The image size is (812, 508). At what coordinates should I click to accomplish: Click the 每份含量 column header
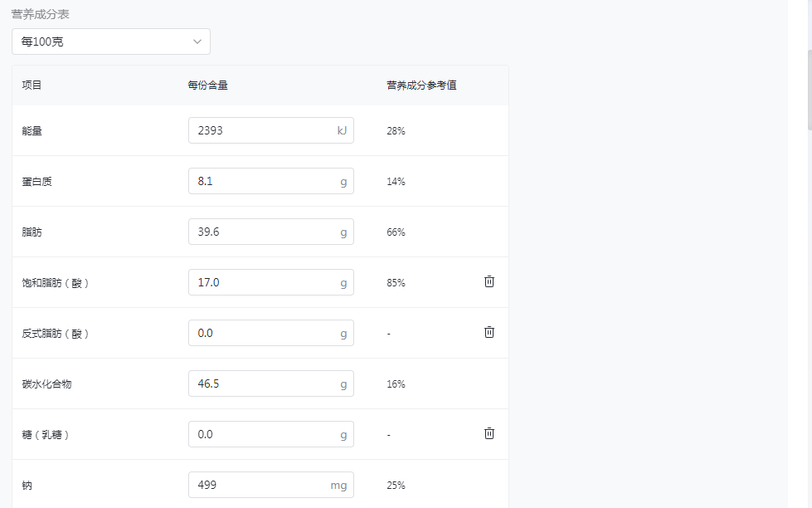click(207, 85)
